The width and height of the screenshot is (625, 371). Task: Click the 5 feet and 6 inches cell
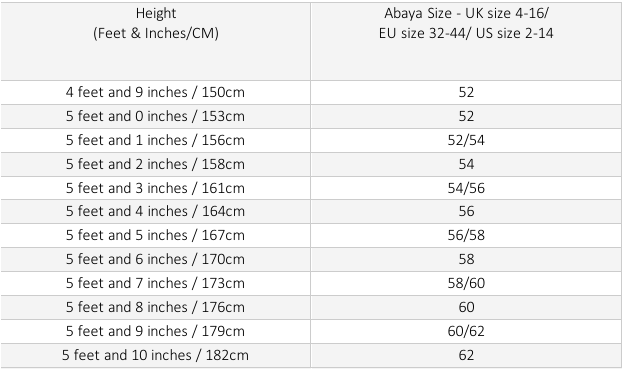click(155, 259)
